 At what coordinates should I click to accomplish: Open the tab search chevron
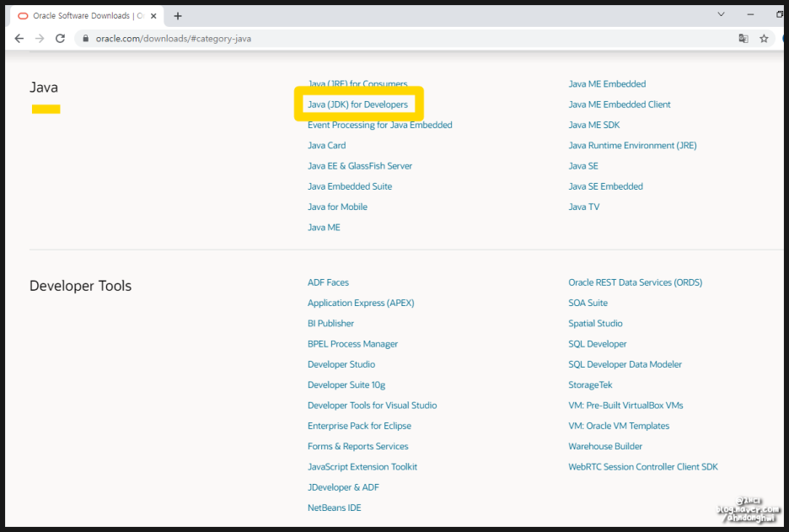click(721, 14)
